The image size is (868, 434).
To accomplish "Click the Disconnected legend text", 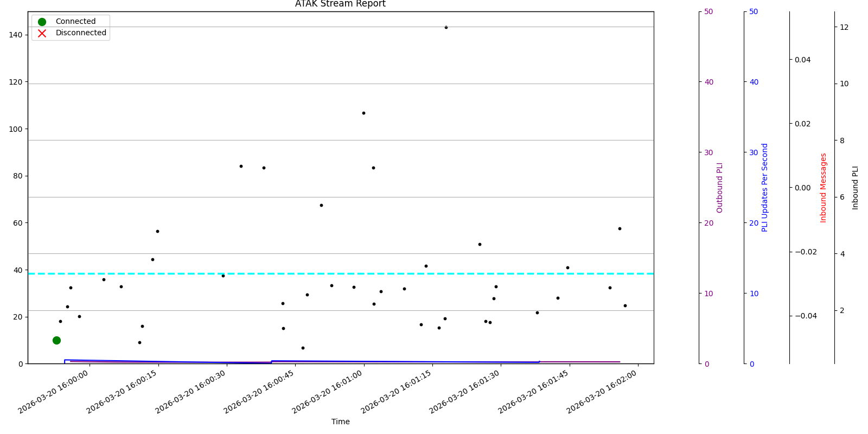I will pyautogui.click(x=81, y=33).
